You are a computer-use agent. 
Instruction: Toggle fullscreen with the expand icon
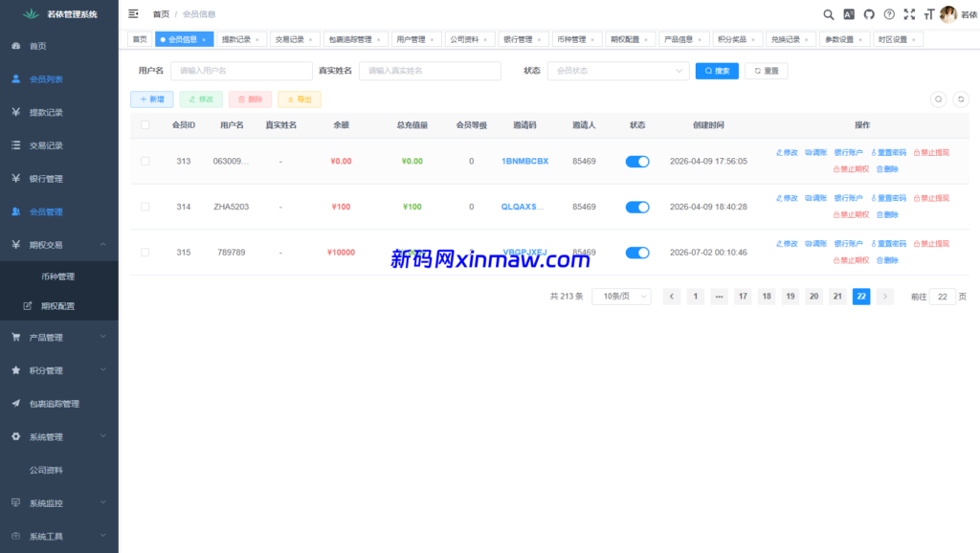pyautogui.click(x=909, y=14)
